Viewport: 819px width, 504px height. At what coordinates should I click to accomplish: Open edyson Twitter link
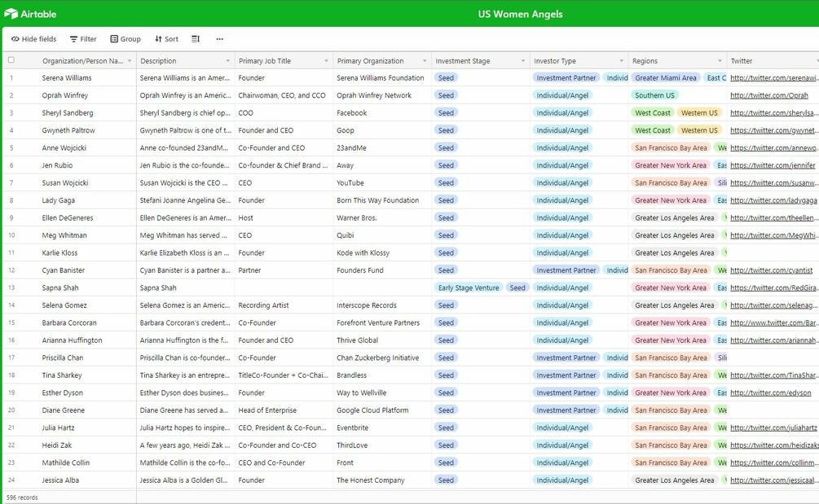tap(770, 393)
